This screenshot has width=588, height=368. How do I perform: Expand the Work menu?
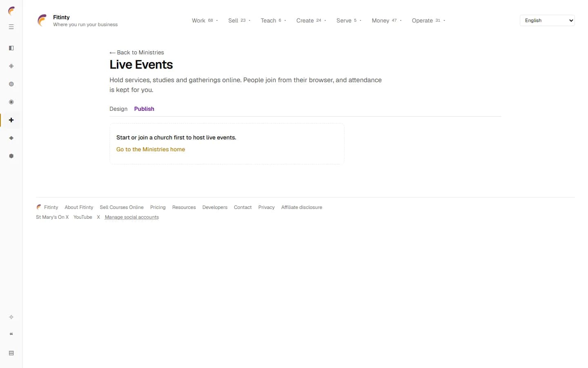[x=205, y=20]
